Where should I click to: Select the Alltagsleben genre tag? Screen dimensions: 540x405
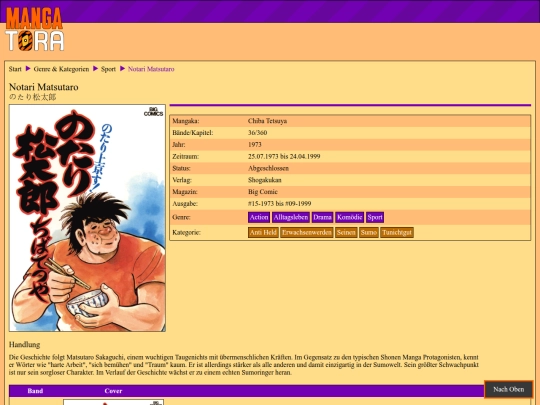pos(291,217)
